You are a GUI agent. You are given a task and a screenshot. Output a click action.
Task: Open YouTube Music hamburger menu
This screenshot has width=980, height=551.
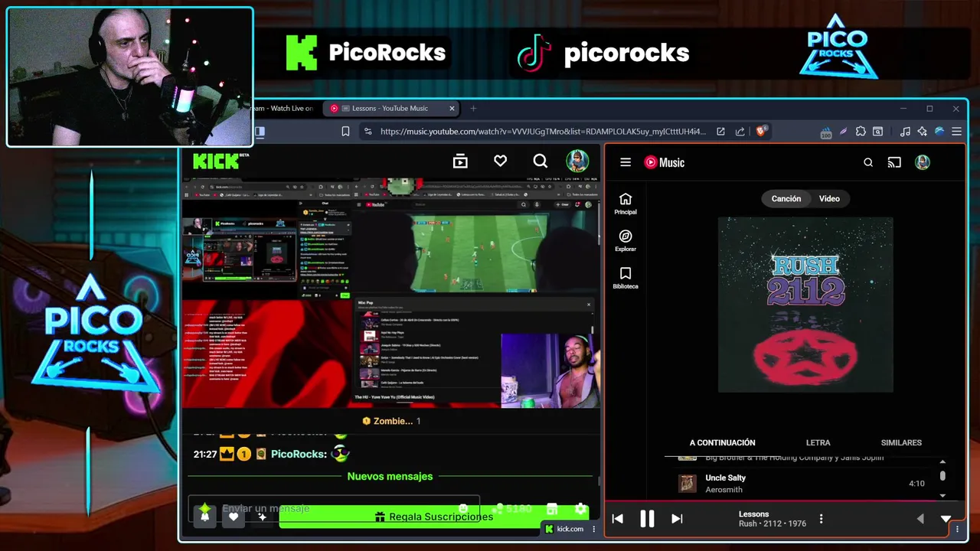pyautogui.click(x=626, y=162)
